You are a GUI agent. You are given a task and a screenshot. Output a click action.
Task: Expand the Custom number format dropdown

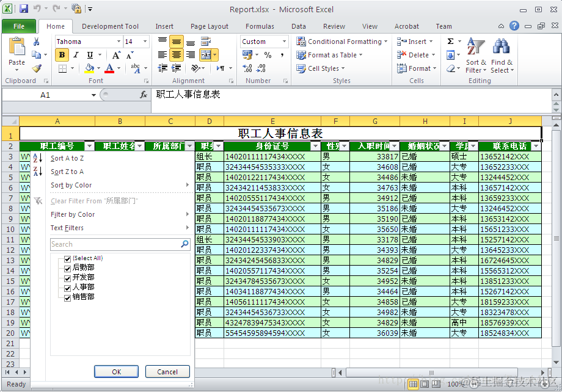pos(284,42)
